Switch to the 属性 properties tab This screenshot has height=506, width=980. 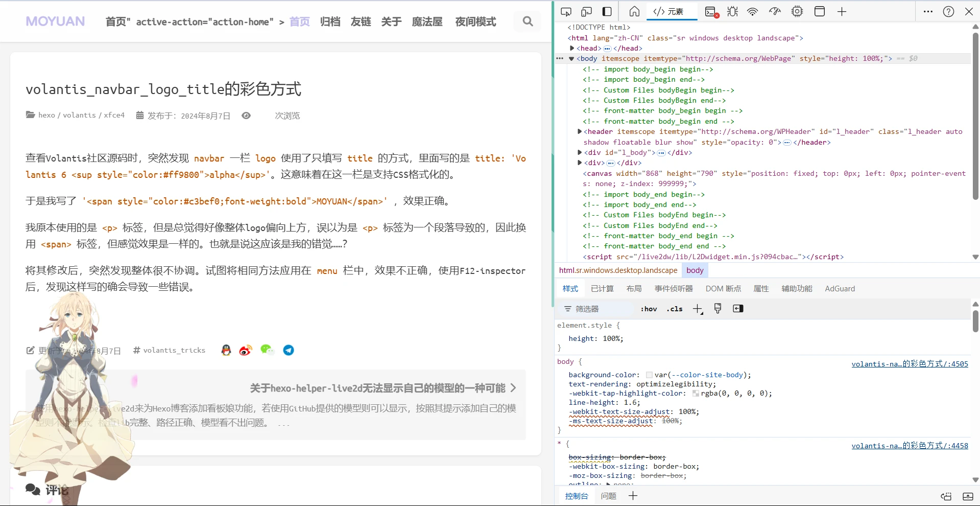pos(761,289)
